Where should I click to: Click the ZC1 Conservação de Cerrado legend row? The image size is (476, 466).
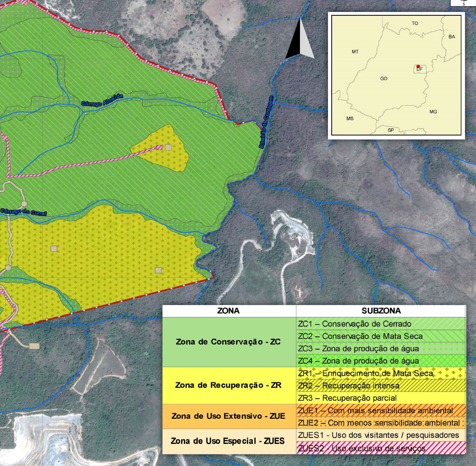pos(381,324)
